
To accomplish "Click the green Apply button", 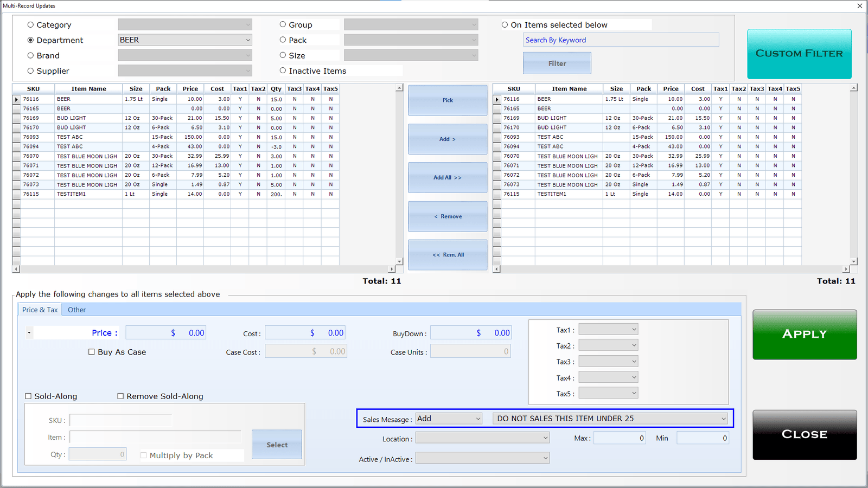I will pyautogui.click(x=805, y=335).
